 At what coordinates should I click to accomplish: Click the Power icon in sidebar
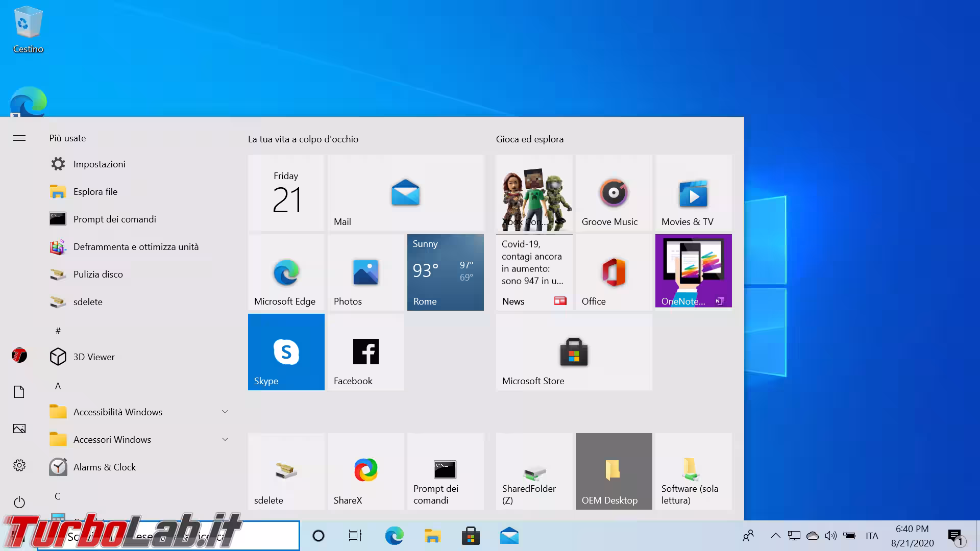(x=19, y=502)
